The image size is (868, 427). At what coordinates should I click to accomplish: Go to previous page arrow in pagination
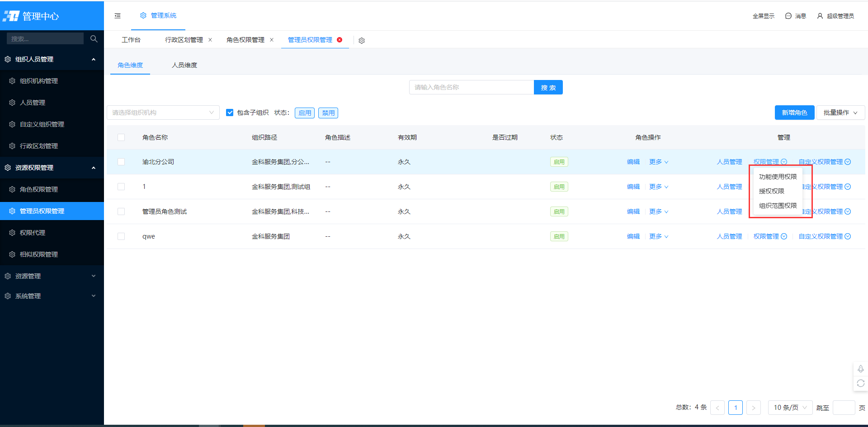(x=717, y=408)
